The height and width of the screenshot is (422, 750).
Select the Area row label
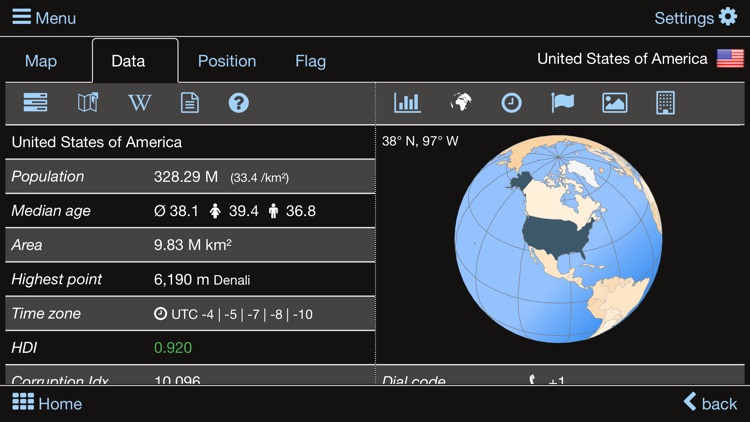pyautogui.click(x=27, y=245)
